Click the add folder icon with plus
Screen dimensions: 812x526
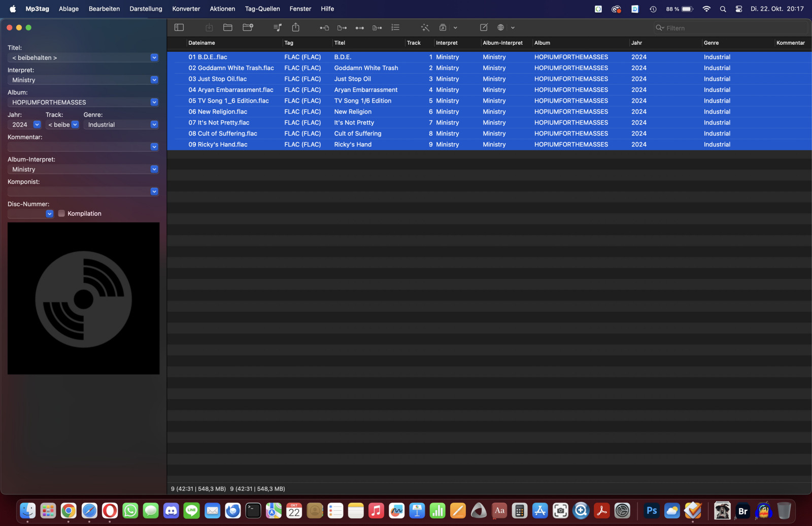tap(248, 27)
